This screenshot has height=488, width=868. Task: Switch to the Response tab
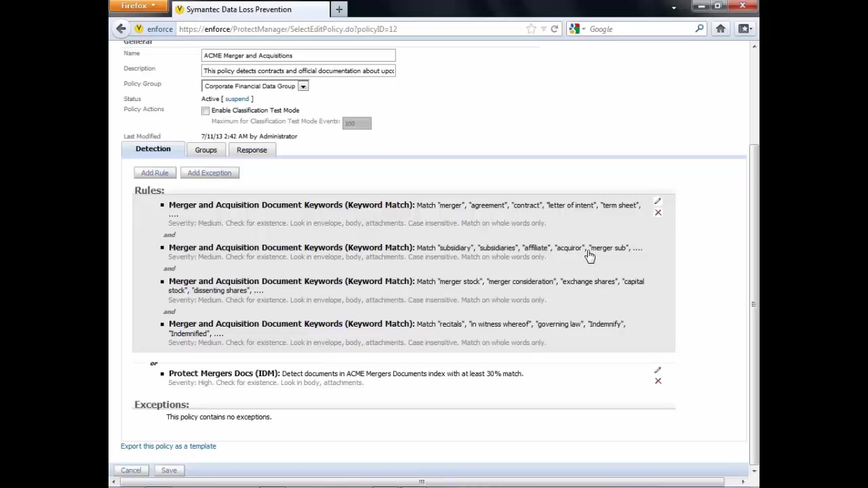coord(252,150)
